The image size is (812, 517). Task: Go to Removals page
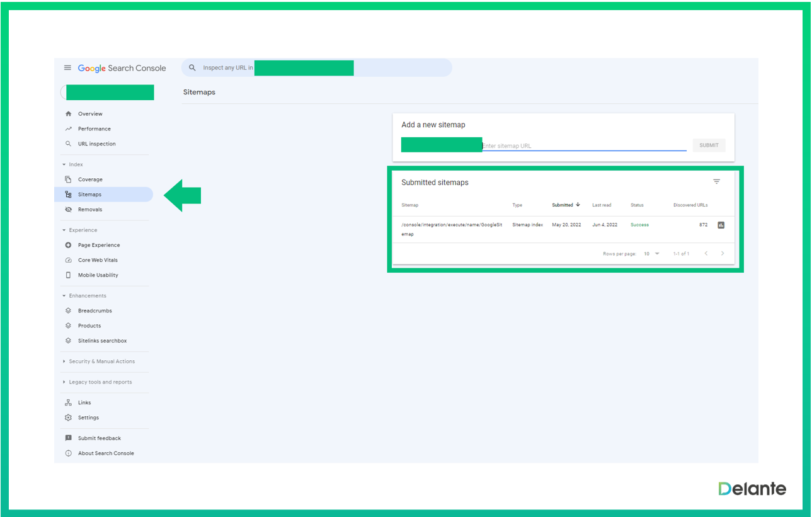(x=90, y=210)
